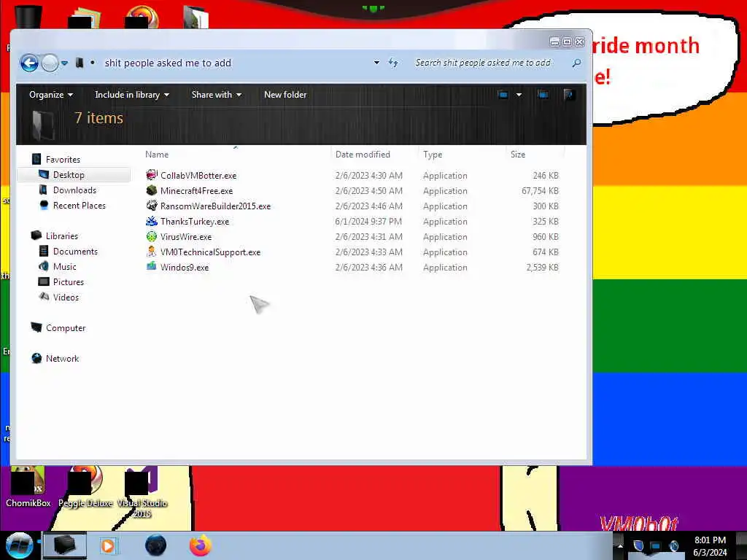Viewport: 747px width, 560px height.
Task: Show hidden system tray icons arrow
Action: [620, 546]
